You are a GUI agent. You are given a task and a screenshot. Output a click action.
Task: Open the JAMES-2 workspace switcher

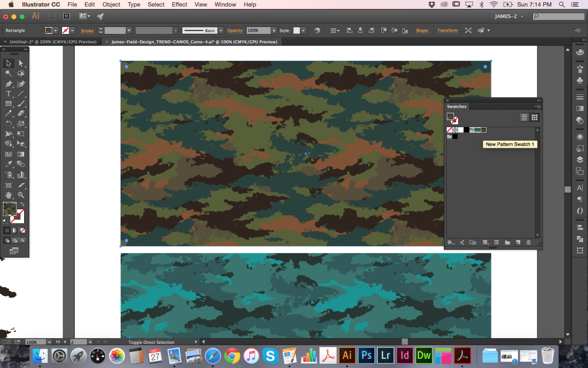tap(509, 16)
